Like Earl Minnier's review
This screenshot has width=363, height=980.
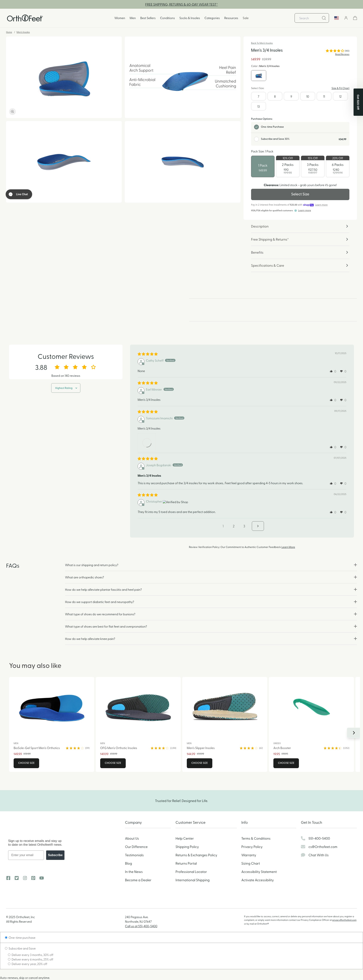point(331,400)
